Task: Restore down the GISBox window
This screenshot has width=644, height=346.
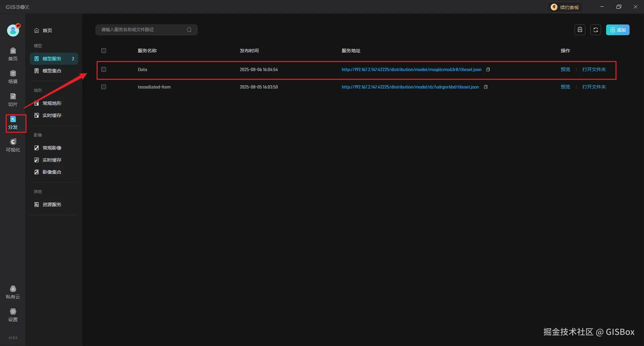Action: [x=619, y=7]
